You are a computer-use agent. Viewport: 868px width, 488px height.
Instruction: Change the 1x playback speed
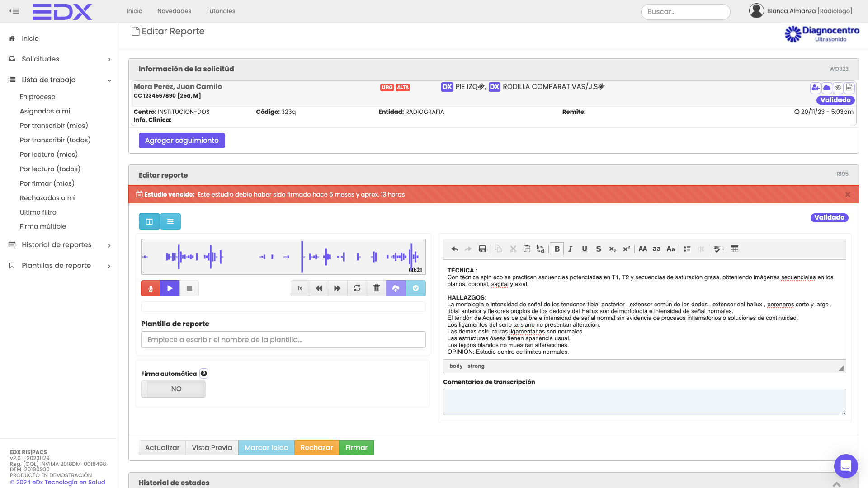(300, 288)
